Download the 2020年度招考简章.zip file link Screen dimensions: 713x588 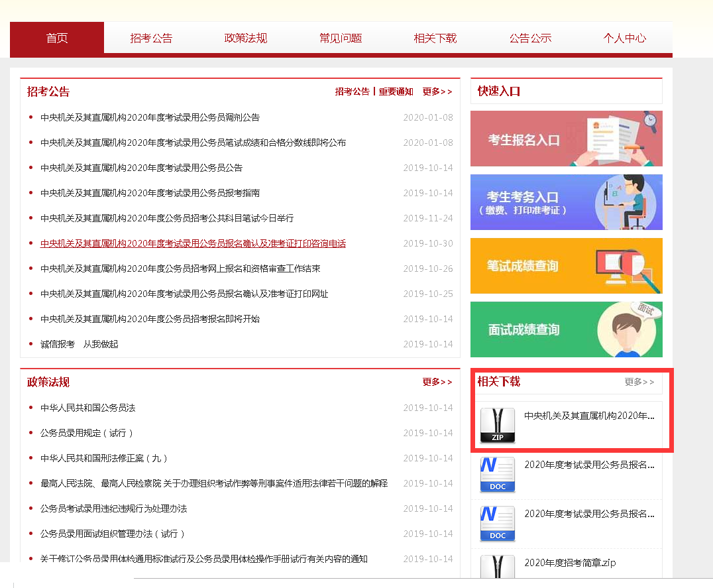tap(570, 563)
